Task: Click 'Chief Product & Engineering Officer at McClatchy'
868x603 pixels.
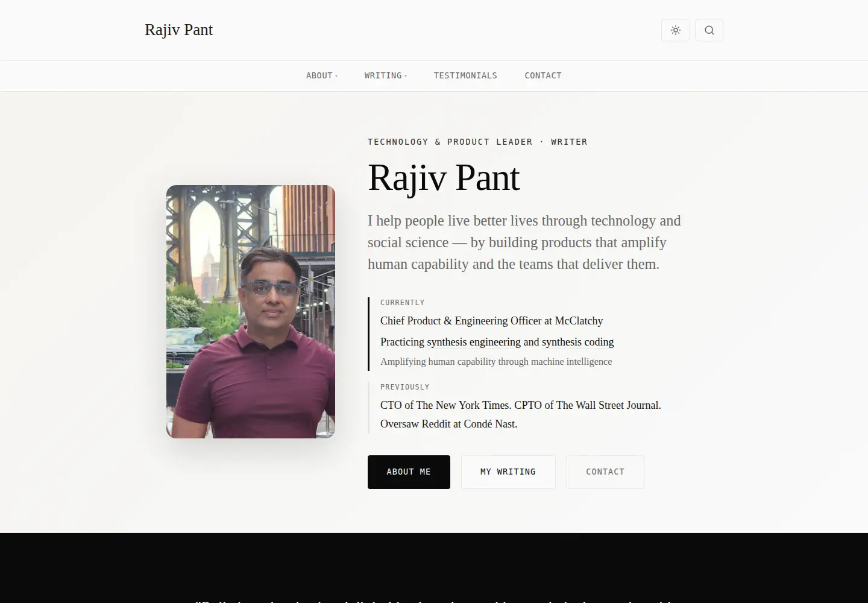Action: click(492, 321)
